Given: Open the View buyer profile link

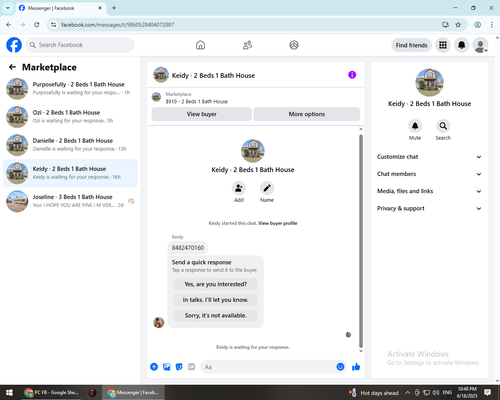Looking at the screenshot, I should point(278,223).
